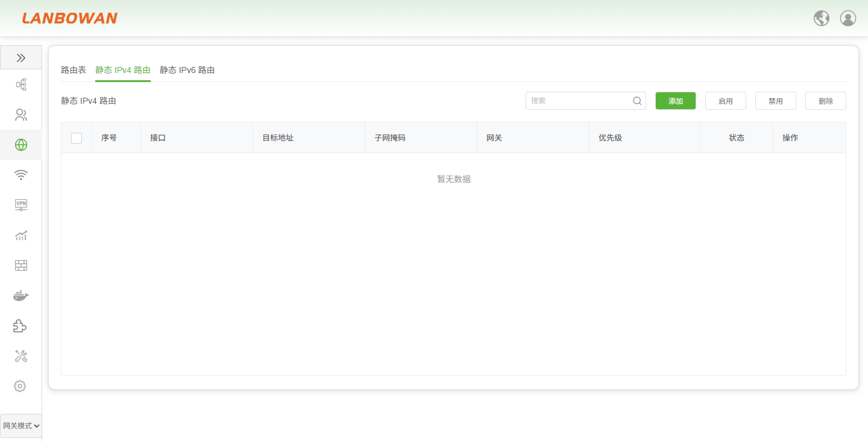This screenshot has height=441, width=868.
Task: Select the globe network sidebar icon
Action: click(x=21, y=145)
